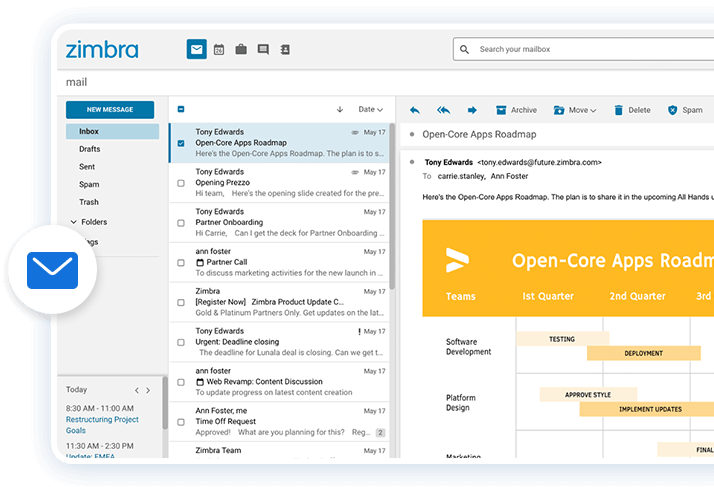Image resolution: width=714 pixels, height=487 pixels.
Task: Open the Drafts folder
Action: tap(89, 149)
